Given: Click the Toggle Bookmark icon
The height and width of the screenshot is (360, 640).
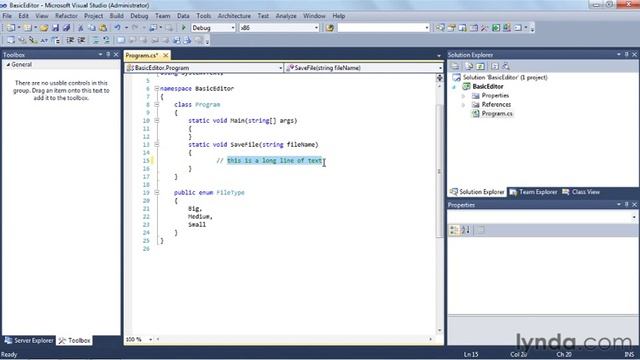Looking at the screenshot, I should 121,40.
